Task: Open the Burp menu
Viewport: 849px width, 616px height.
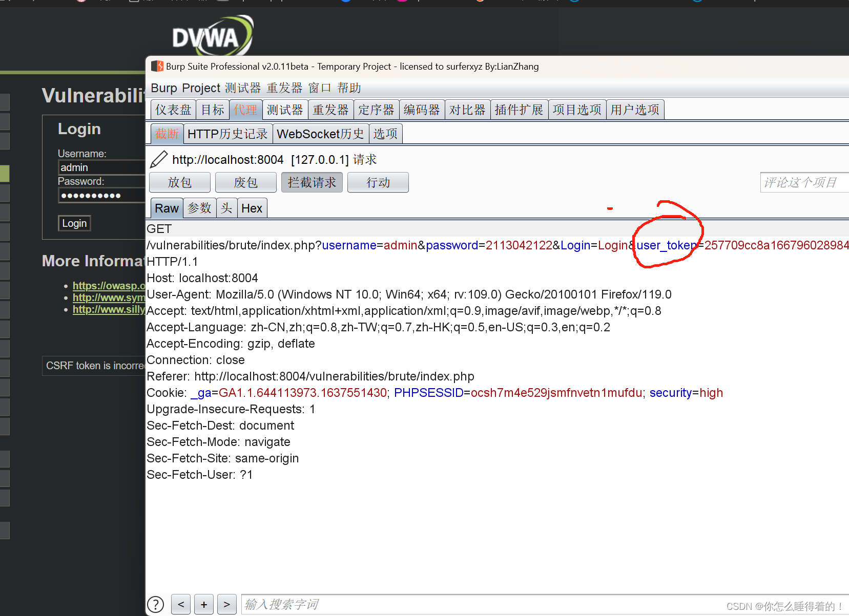Action: (164, 88)
